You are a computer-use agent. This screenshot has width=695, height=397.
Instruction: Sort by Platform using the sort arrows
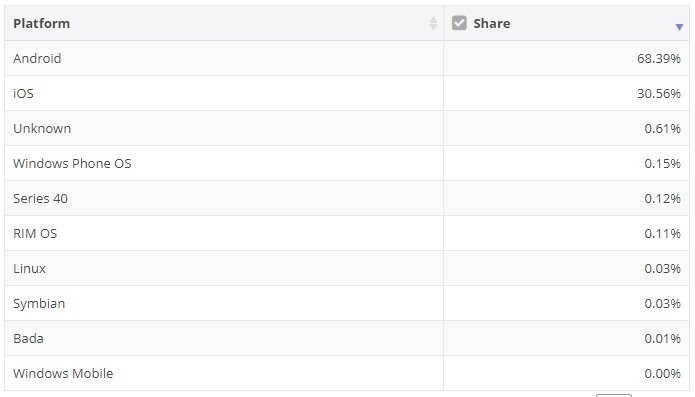tap(433, 23)
